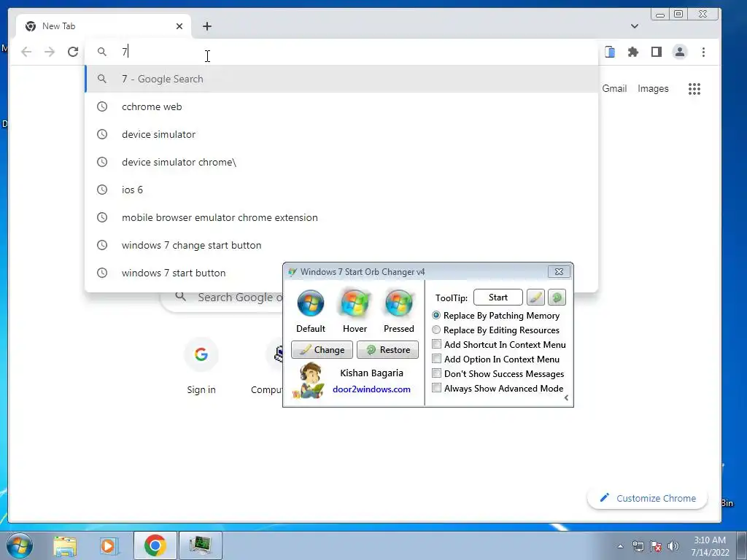This screenshot has height=560, width=747.
Task: Click the Chrome back arrow
Action: [x=26, y=52]
